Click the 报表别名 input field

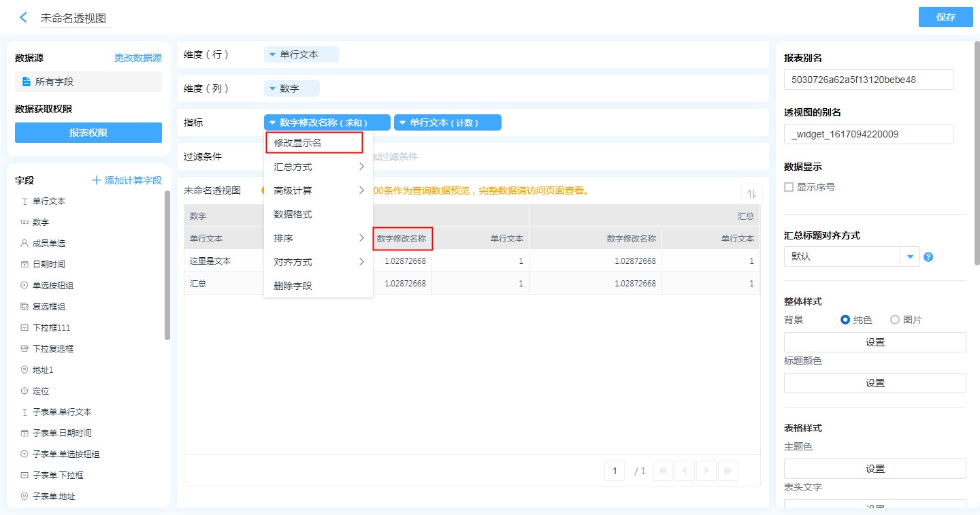click(x=868, y=80)
